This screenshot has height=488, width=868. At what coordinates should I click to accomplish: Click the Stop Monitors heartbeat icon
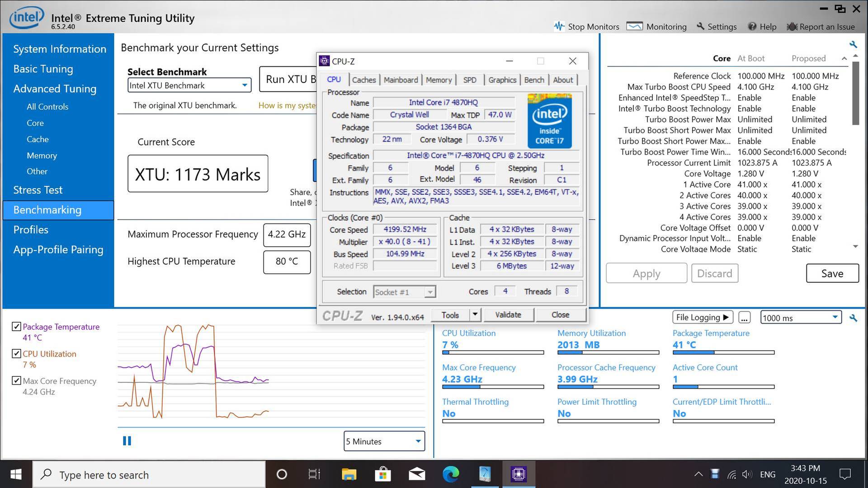[x=559, y=26]
